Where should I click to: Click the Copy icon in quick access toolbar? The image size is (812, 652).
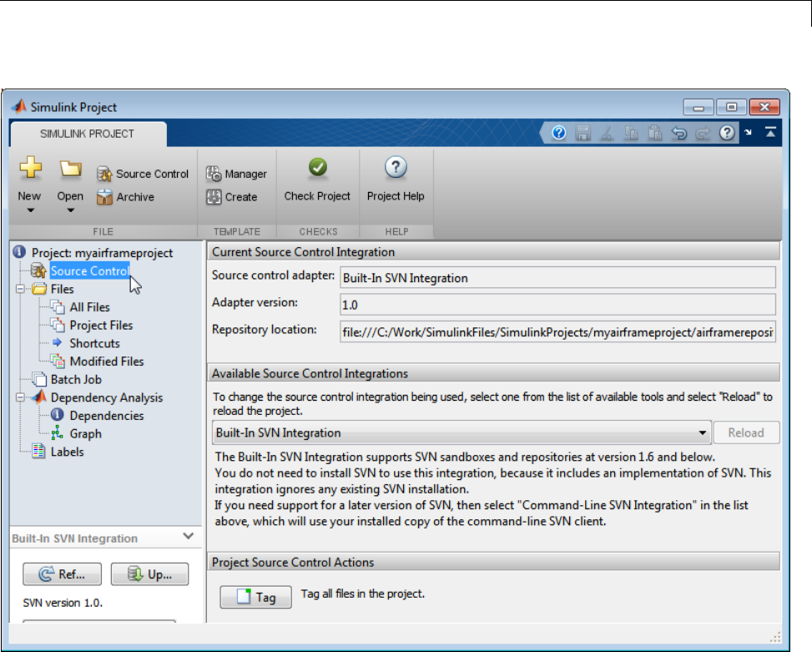(631, 133)
